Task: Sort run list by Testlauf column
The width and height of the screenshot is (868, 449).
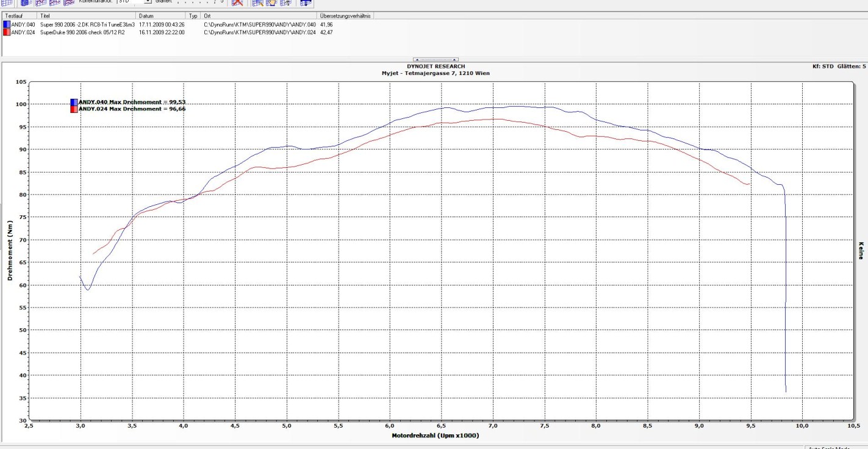Action: coord(18,15)
